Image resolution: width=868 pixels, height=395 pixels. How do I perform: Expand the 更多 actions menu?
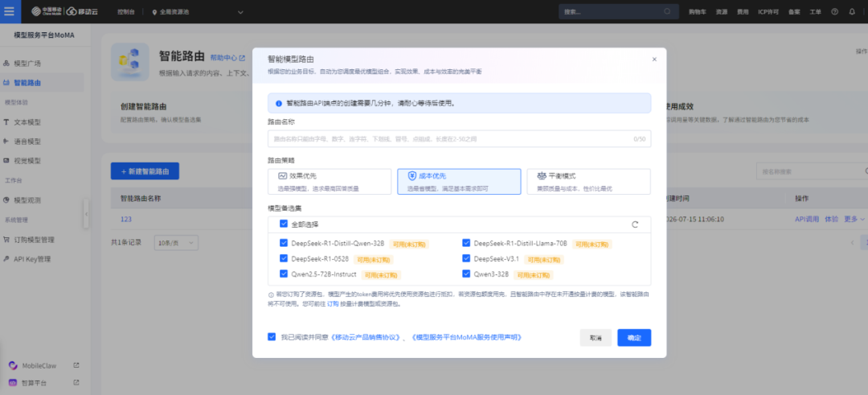click(x=854, y=220)
